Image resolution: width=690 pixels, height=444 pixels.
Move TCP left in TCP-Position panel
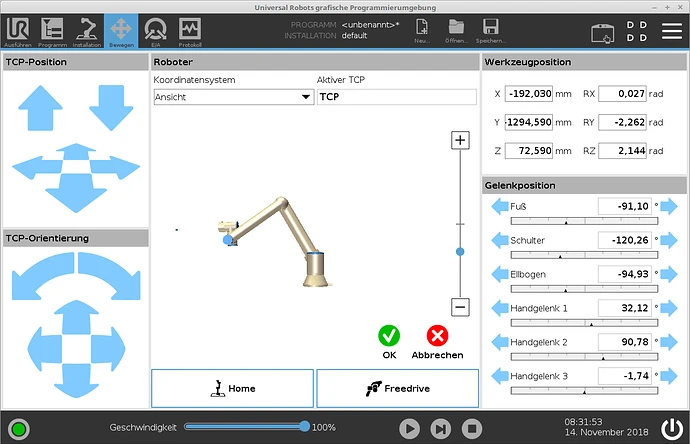[x=35, y=168]
